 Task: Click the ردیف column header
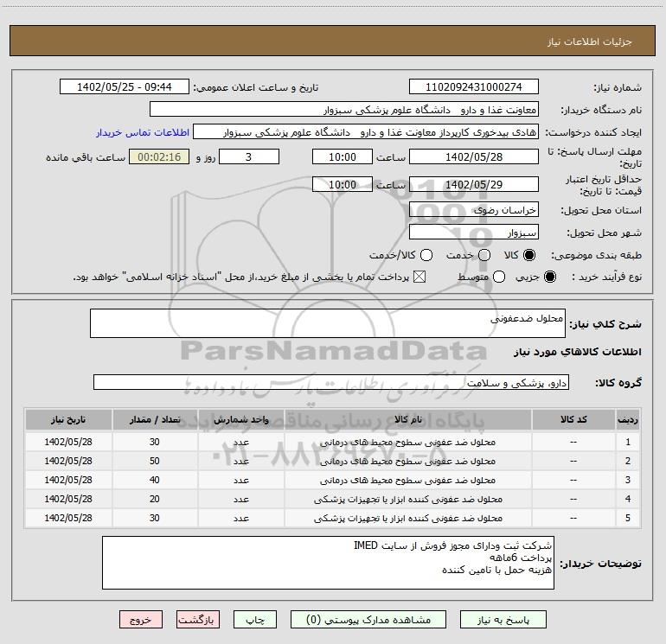tap(628, 420)
